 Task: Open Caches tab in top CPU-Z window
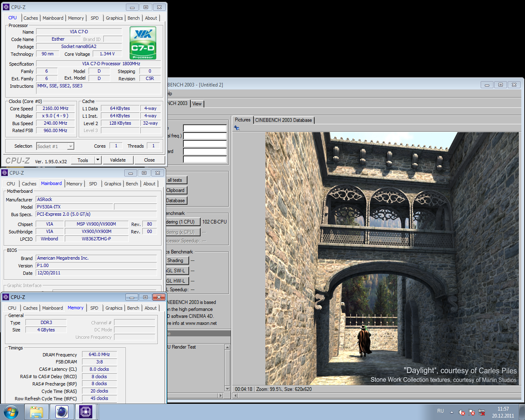click(31, 18)
